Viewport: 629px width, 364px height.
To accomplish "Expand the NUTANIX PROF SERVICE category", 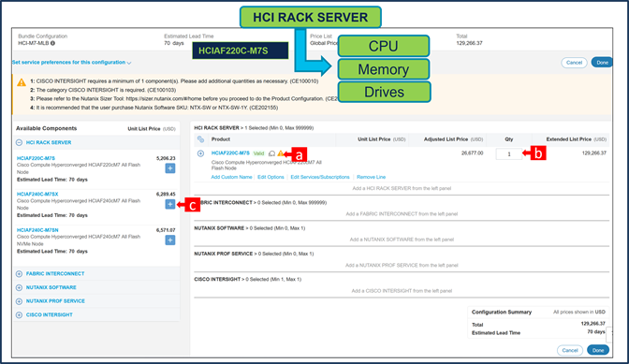I will coord(19,301).
